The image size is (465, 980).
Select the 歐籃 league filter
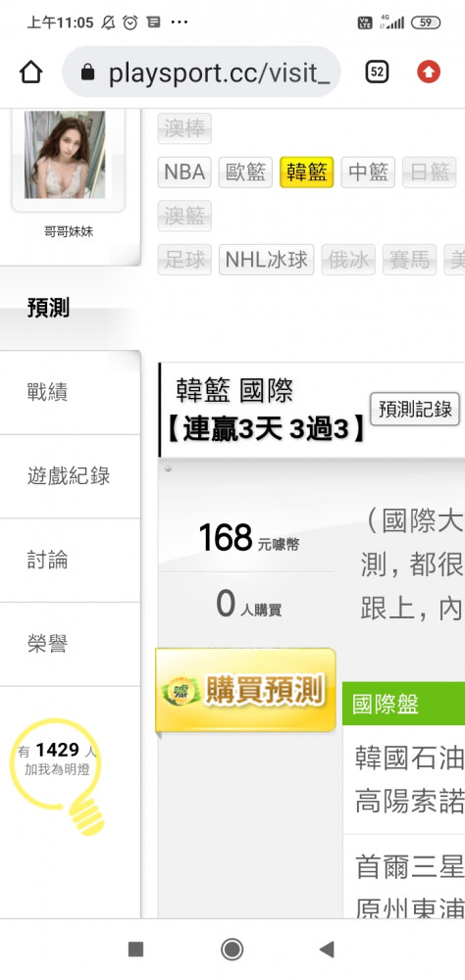[245, 171]
